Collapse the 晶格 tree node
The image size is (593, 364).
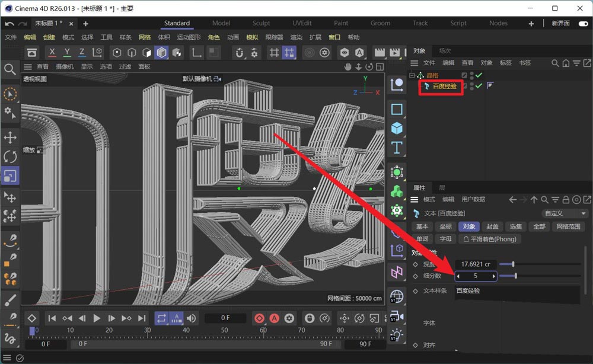click(412, 75)
